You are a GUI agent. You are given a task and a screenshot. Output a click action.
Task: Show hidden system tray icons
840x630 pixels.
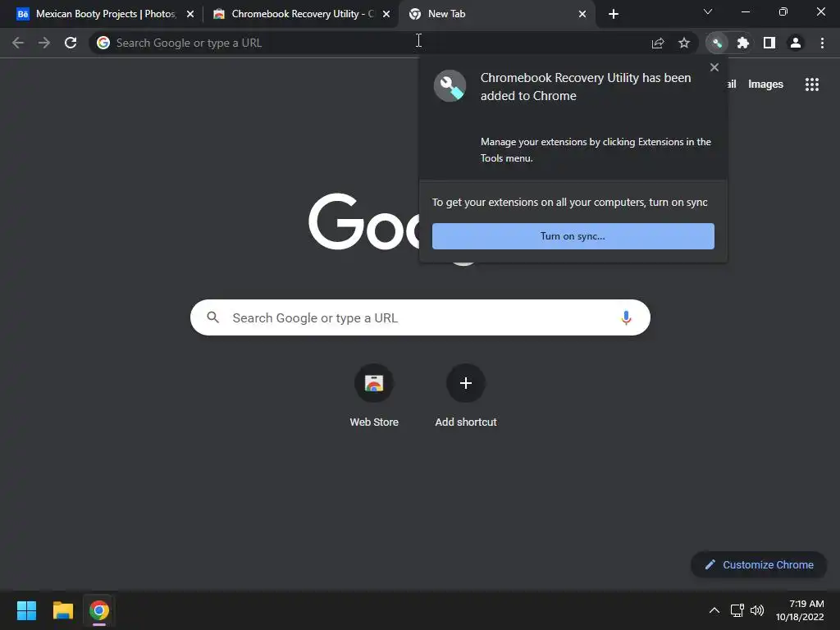[714, 610]
